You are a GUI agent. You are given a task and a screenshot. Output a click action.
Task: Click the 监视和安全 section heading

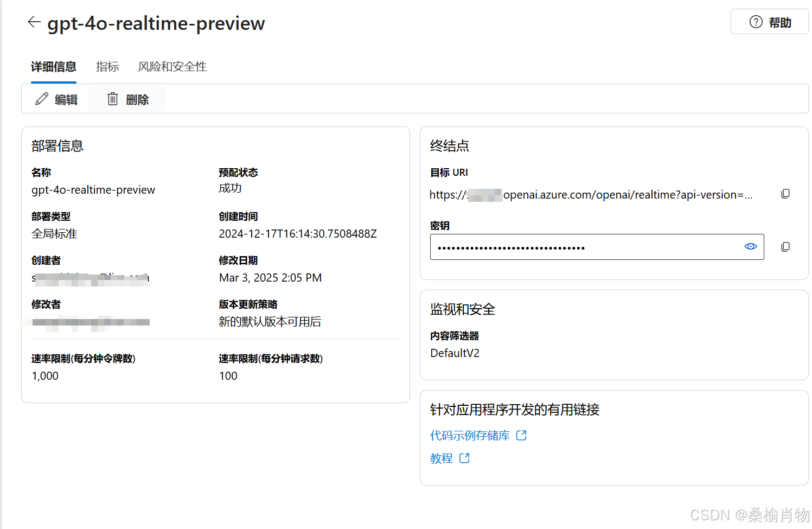click(x=463, y=309)
